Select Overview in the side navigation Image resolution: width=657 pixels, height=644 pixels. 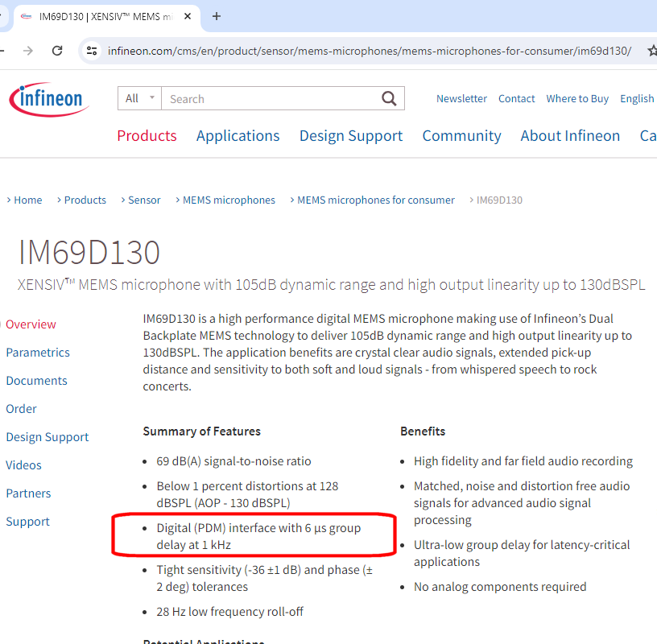pos(31,324)
